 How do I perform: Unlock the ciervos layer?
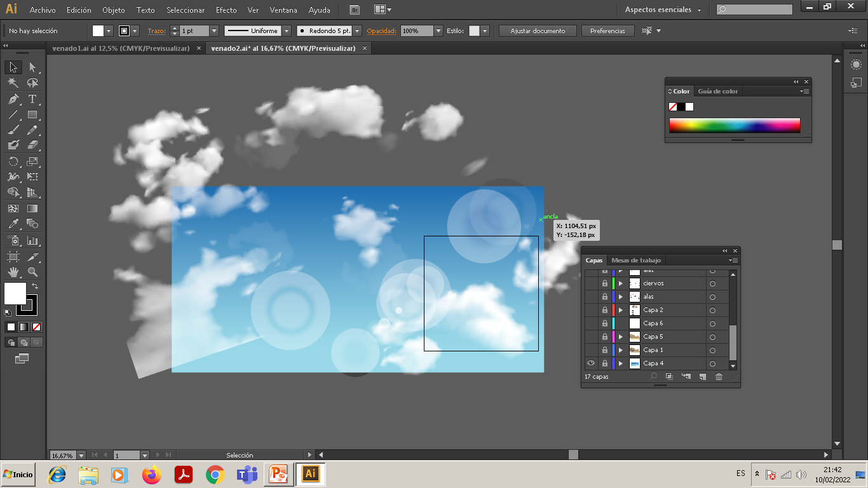605,283
